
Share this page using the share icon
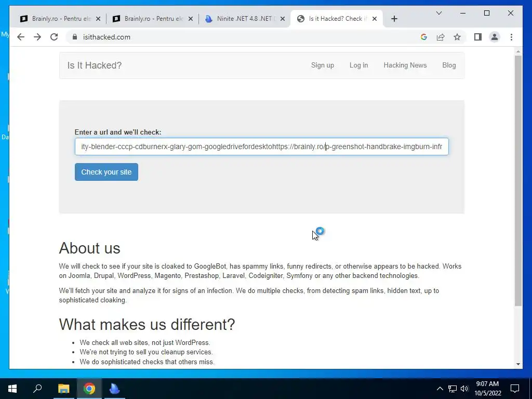point(441,37)
